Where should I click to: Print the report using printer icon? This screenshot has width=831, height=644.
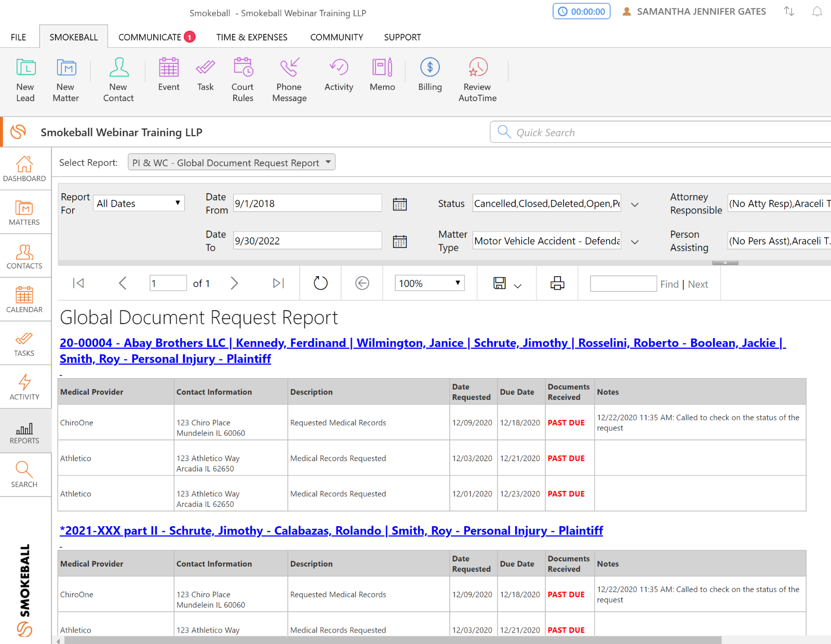(557, 284)
